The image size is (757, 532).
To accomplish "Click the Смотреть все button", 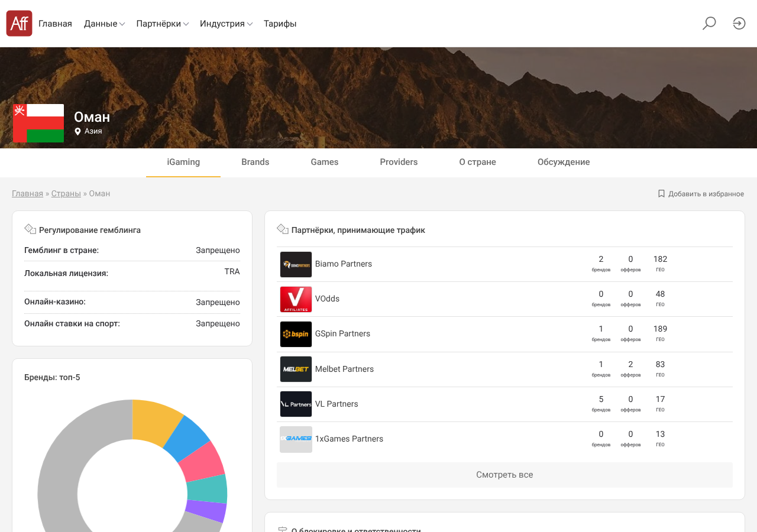I will coord(504,475).
